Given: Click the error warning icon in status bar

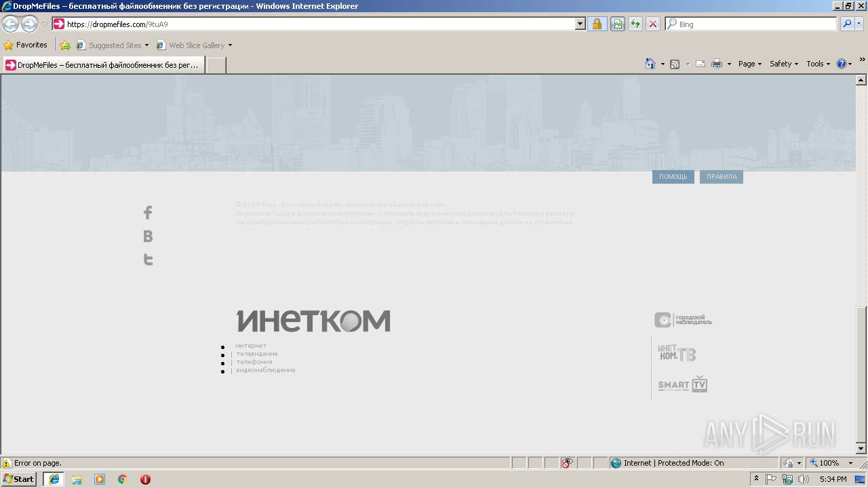Looking at the screenshot, I should 7,463.
